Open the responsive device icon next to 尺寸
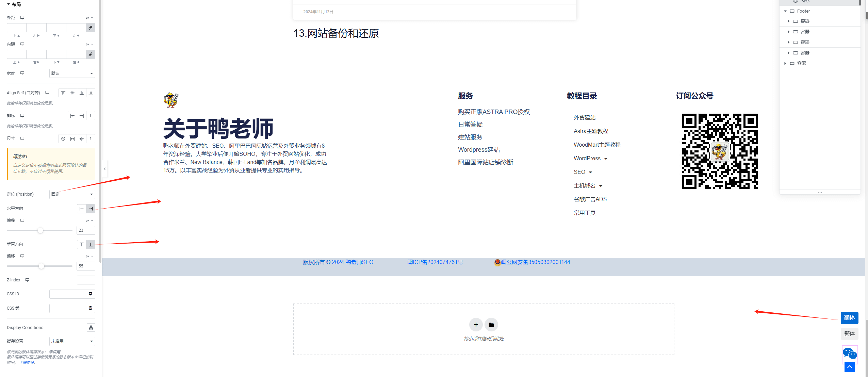This screenshot has width=868, height=377. (22, 138)
